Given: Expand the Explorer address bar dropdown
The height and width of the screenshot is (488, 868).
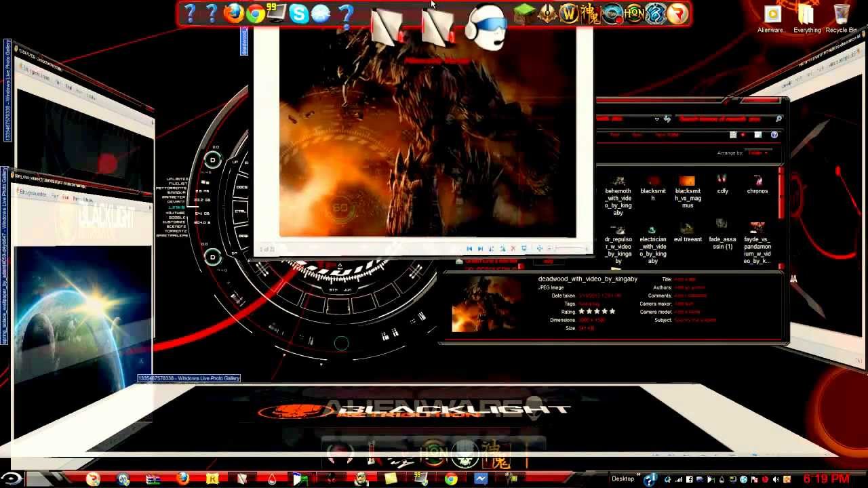Looking at the screenshot, I should click(656, 119).
